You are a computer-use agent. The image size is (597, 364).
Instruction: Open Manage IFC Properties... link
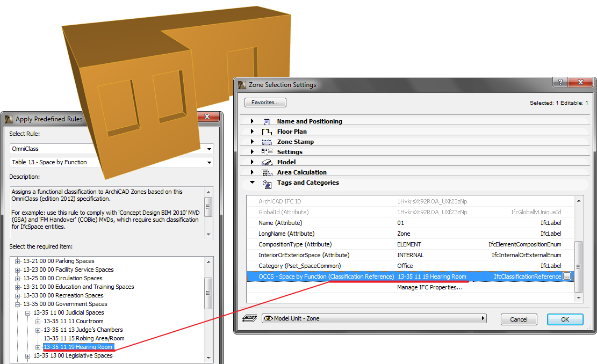430,287
